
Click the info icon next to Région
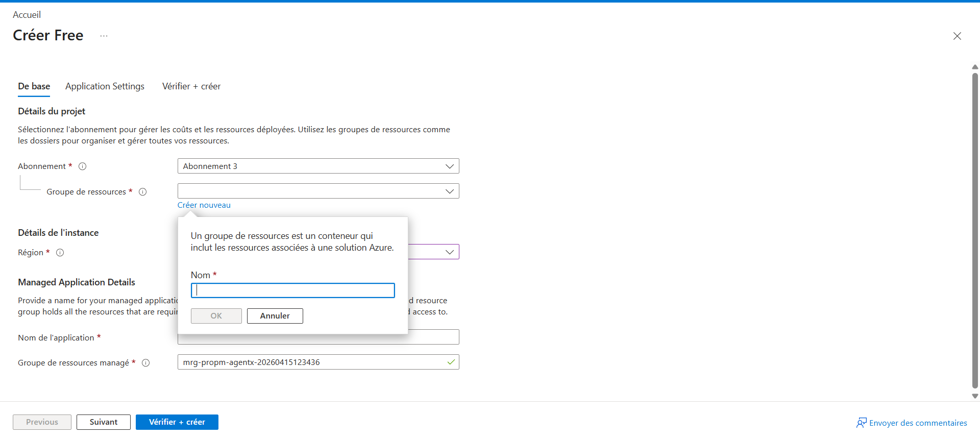60,253
